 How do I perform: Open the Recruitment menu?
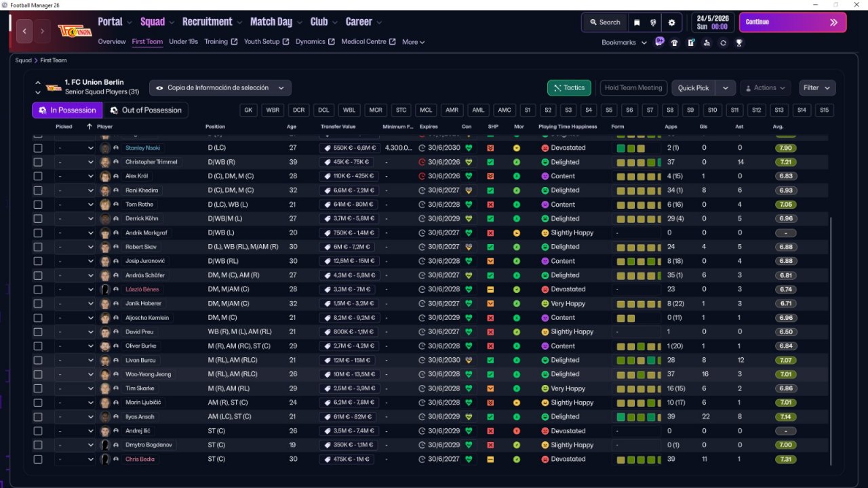tap(207, 22)
